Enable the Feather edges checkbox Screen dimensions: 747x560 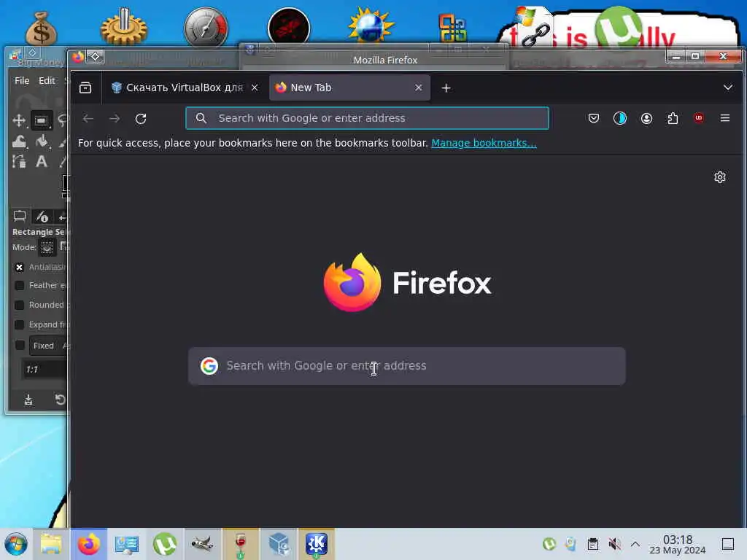[x=20, y=285]
